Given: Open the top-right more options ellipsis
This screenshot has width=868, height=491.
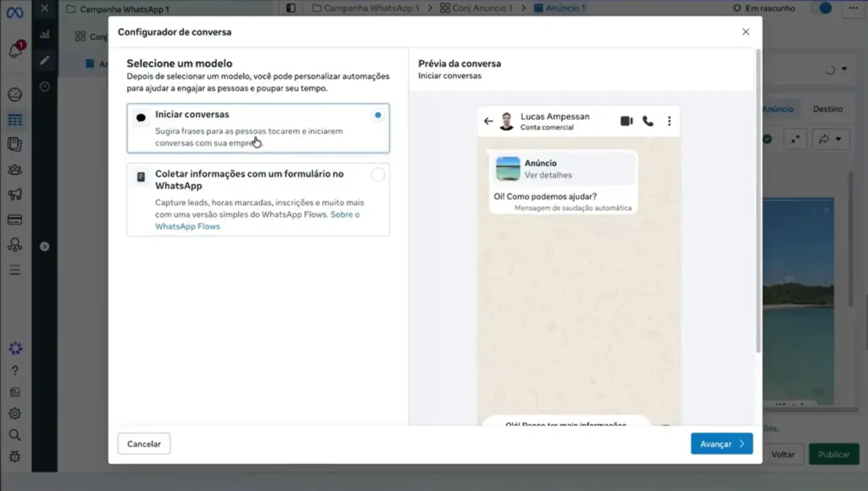Looking at the screenshot, I should point(853,8).
